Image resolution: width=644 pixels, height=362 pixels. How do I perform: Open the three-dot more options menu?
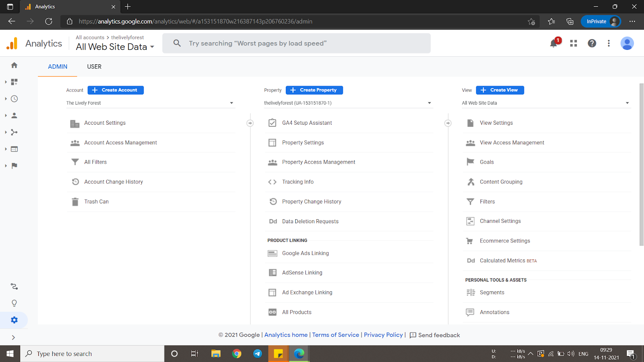tap(609, 43)
